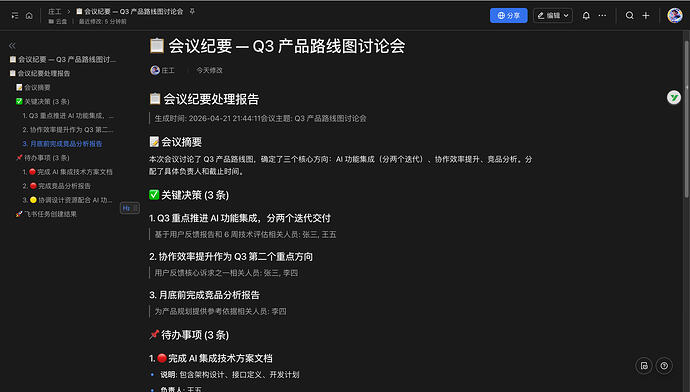The height and width of the screenshot is (392, 690).
Task: Click heading 3. 月底前完成竞品分析报告 in document
Action: 204,295
